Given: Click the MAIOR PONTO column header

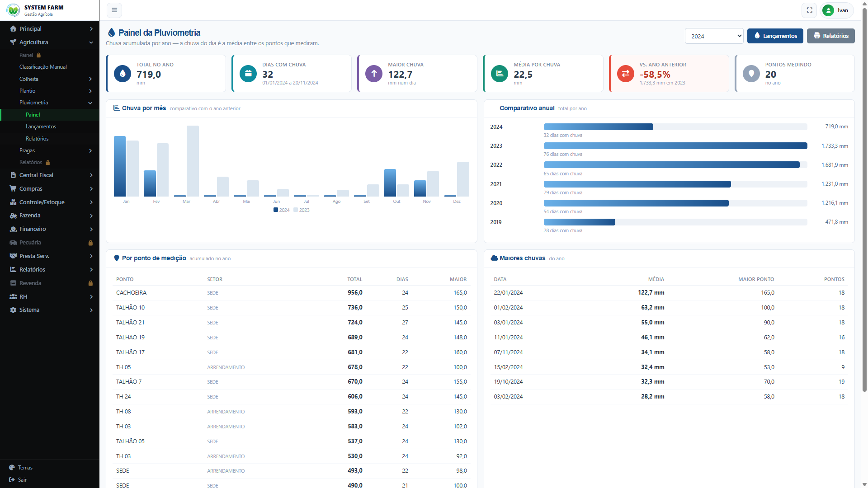Looking at the screenshot, I should click(756, 279).
